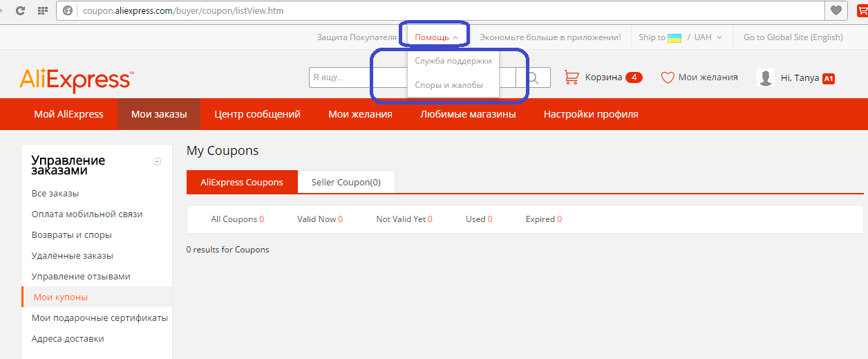Reload the page with browser refresh icon
This screenshot has height=359, width=868.
pyautogui.click(x=20, y=11)
